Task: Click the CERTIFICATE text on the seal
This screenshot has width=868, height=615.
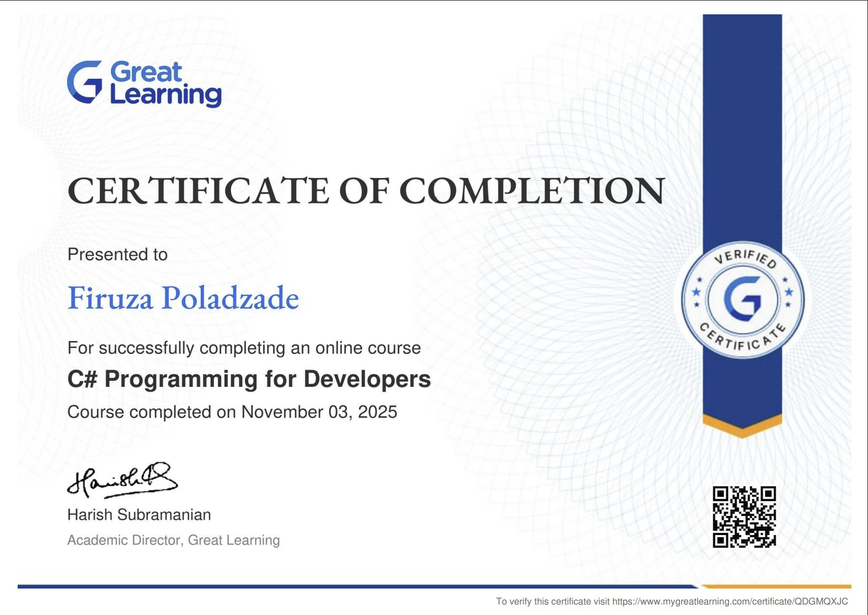Action: pos(742,339)
